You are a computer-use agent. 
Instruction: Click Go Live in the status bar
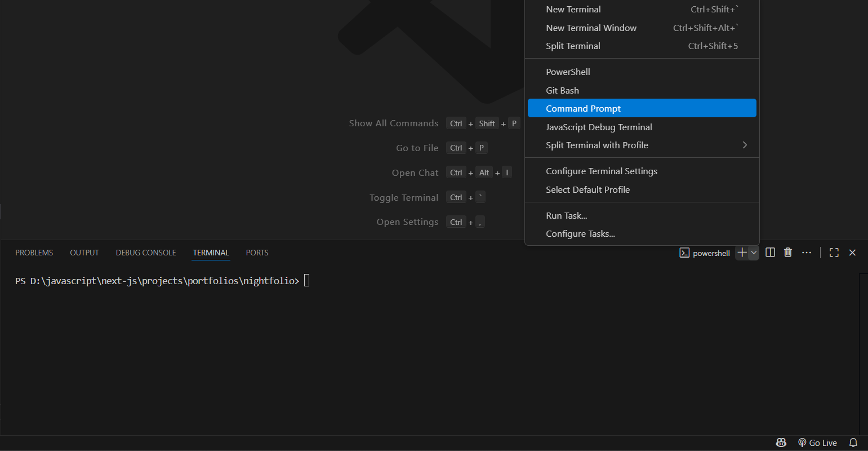[818, 443]
